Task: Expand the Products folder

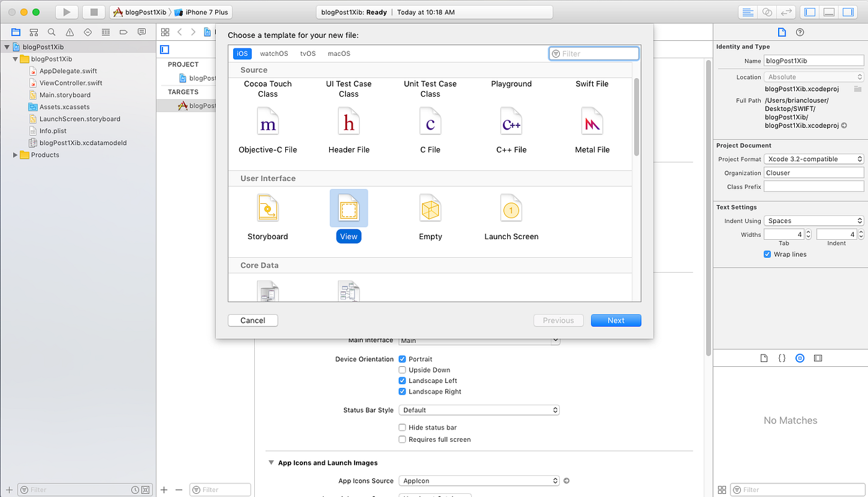Action: pos(15,155)
